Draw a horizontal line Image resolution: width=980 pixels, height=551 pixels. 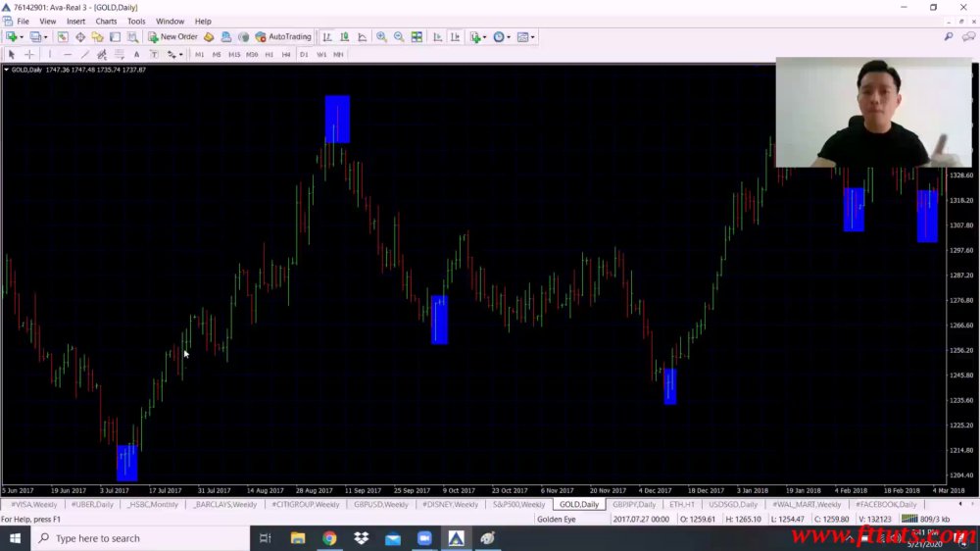(68, 54)
